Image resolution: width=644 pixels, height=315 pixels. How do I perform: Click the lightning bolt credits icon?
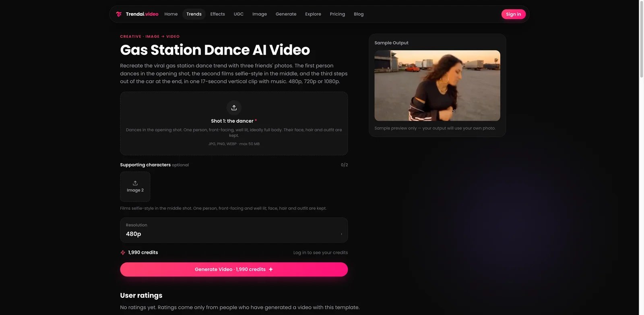pyautogui.click(x=123, y=253)
